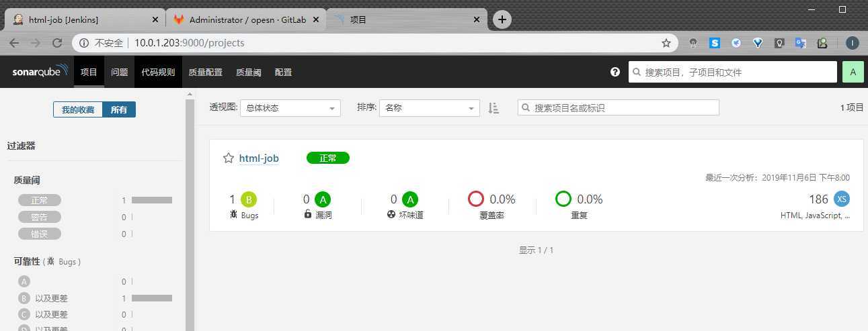
Task: Click the B bugs rating badge
Action: [249, 199]
